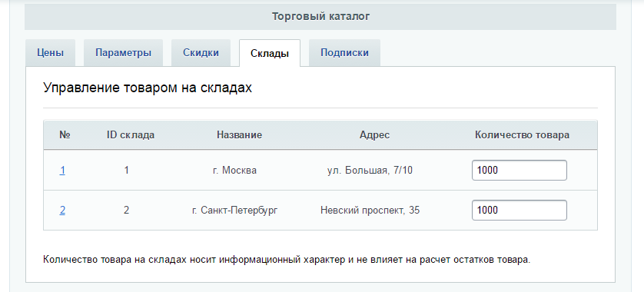Select the Скидки tab
Viewport: 644px width, 292px height.
201,53
